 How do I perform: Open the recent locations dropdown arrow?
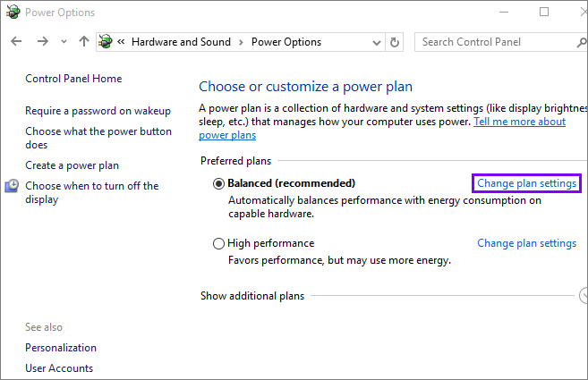tap(64, 42)
